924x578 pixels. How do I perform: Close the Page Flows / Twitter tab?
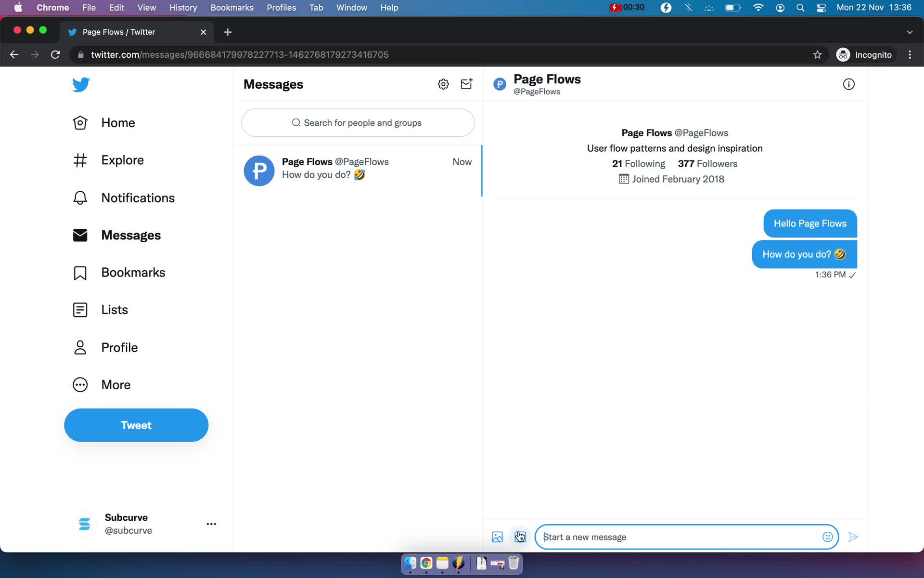203,32
